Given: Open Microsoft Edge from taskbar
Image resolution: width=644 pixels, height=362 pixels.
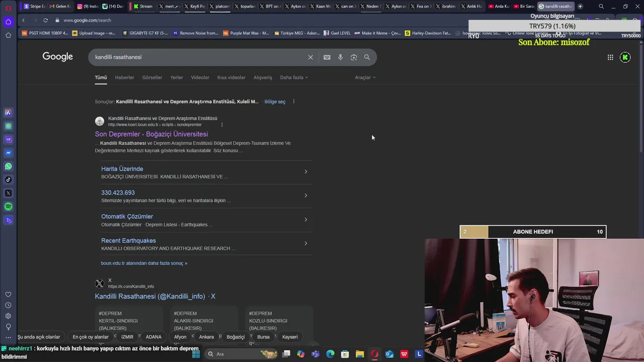Looking at the screenshot, I should 330,354.
